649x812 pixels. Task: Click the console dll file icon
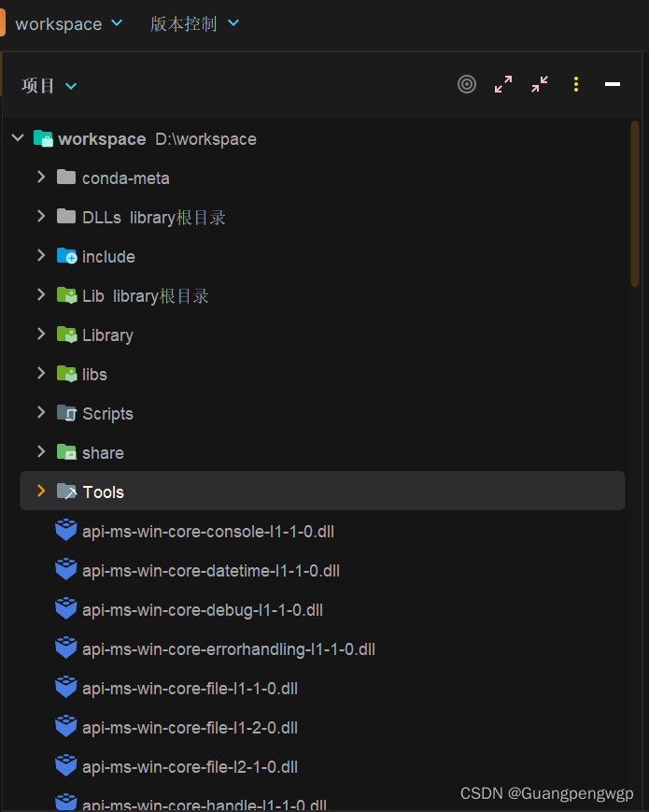[x=65, y=530]
